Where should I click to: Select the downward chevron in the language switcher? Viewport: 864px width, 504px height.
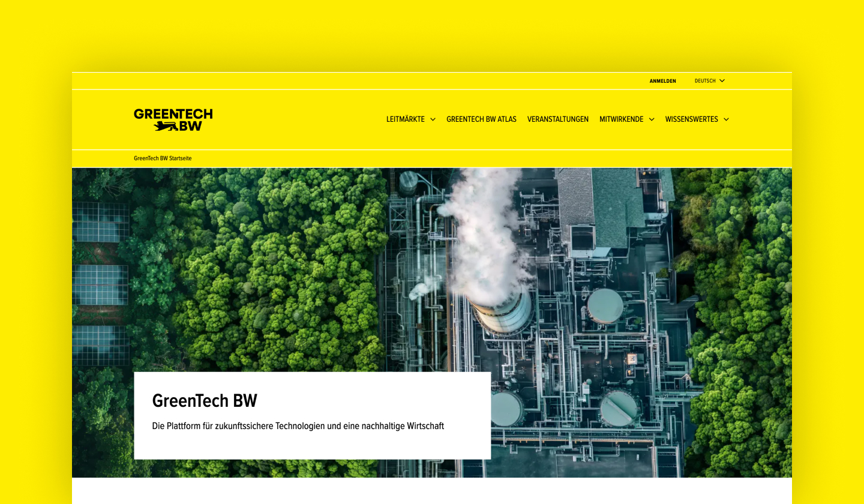coord(722,80)
